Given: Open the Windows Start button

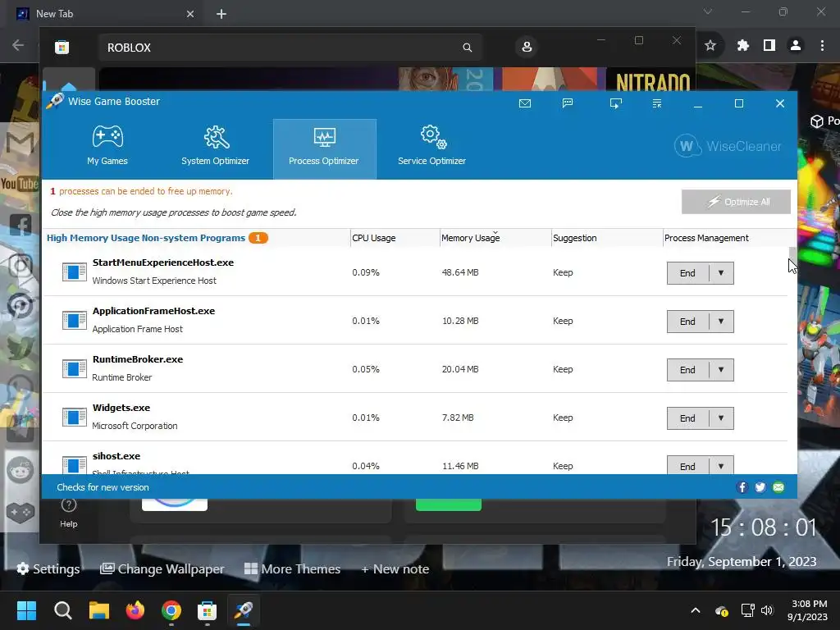Looking at the screenshot, I should pos(26,610).
